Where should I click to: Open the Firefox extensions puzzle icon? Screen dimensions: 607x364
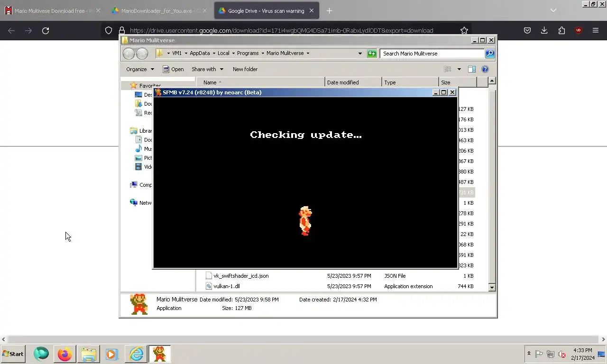[561, 30]
